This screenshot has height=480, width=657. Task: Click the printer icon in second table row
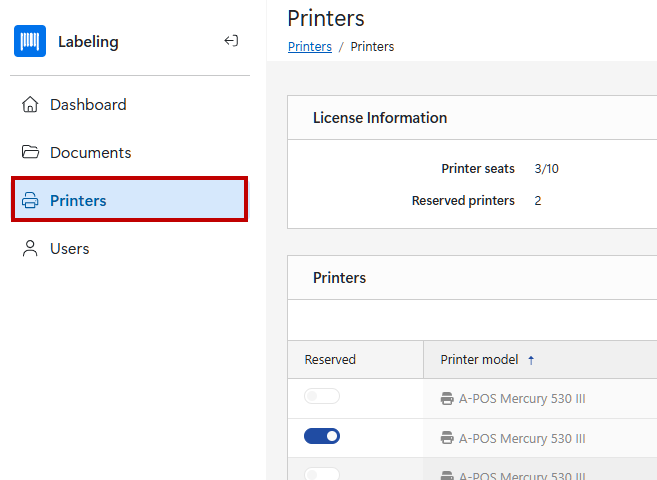pos(447,439)
